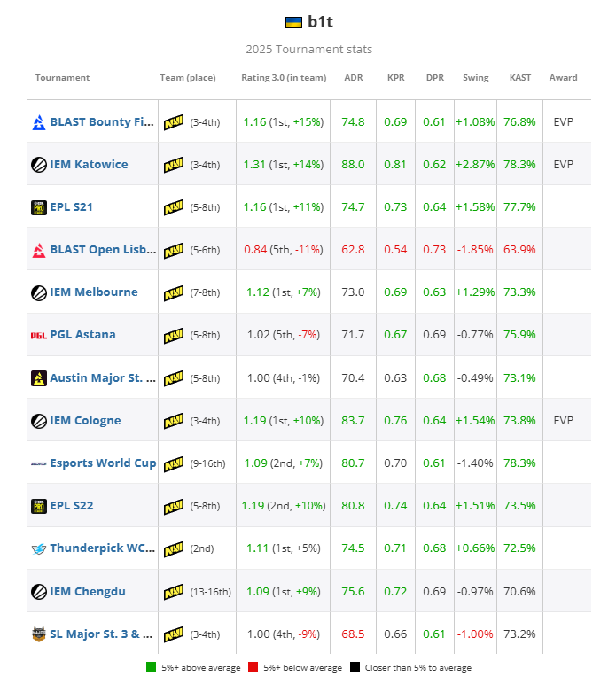616x692 pixels.
Task: Open the IEM Cologne tournament link
Action: (x=85, y=421)
